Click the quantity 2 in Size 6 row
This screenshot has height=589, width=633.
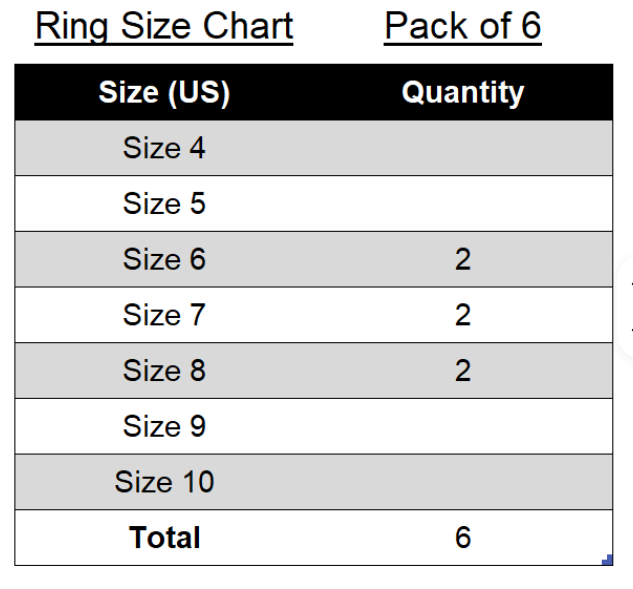[x=463, y=259]
